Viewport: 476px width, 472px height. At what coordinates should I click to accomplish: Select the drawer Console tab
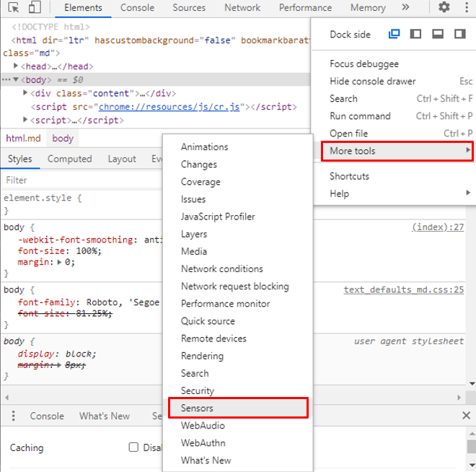47,416
